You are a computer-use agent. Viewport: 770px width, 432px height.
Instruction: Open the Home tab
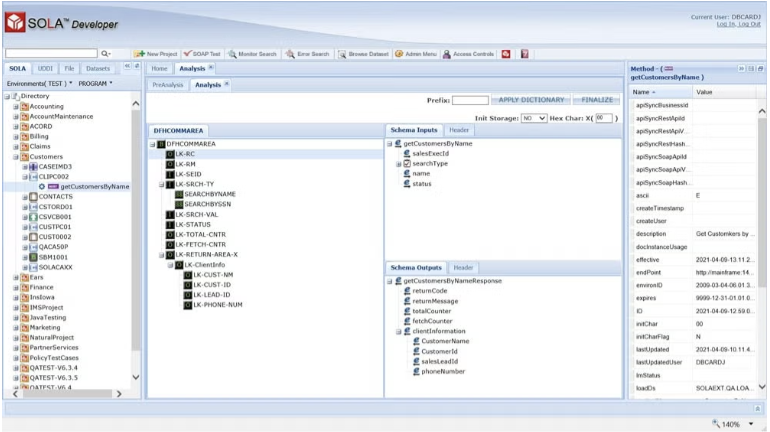tap(159, 69)
